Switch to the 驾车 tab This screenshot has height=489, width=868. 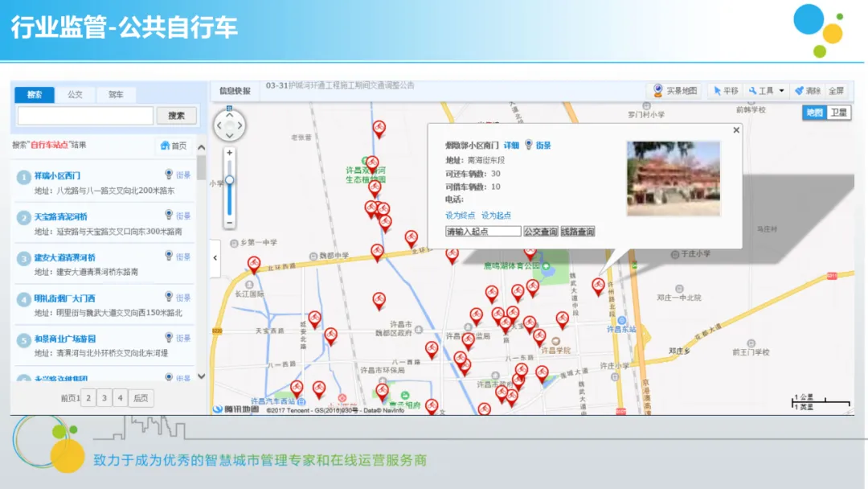point(116,95)
